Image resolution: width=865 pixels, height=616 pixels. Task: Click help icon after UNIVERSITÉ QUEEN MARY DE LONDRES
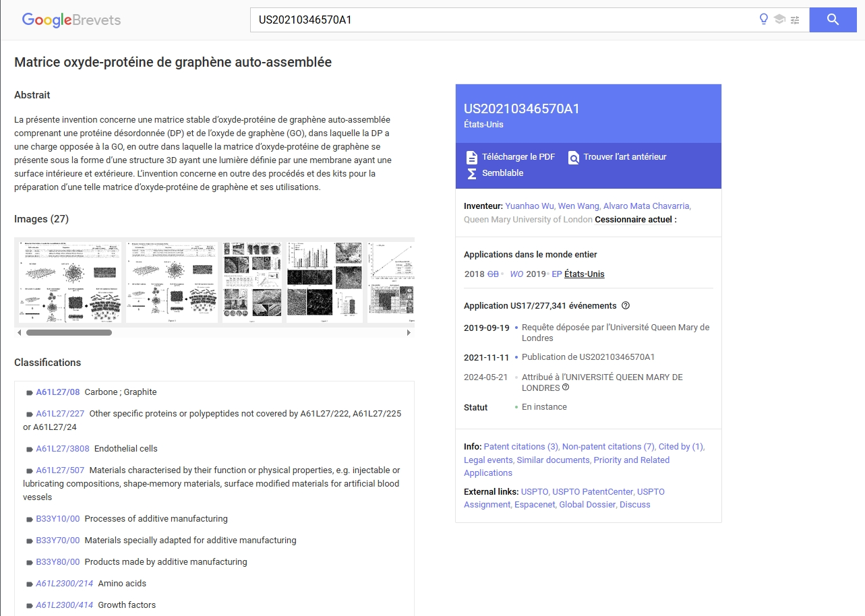pos(566,388)
